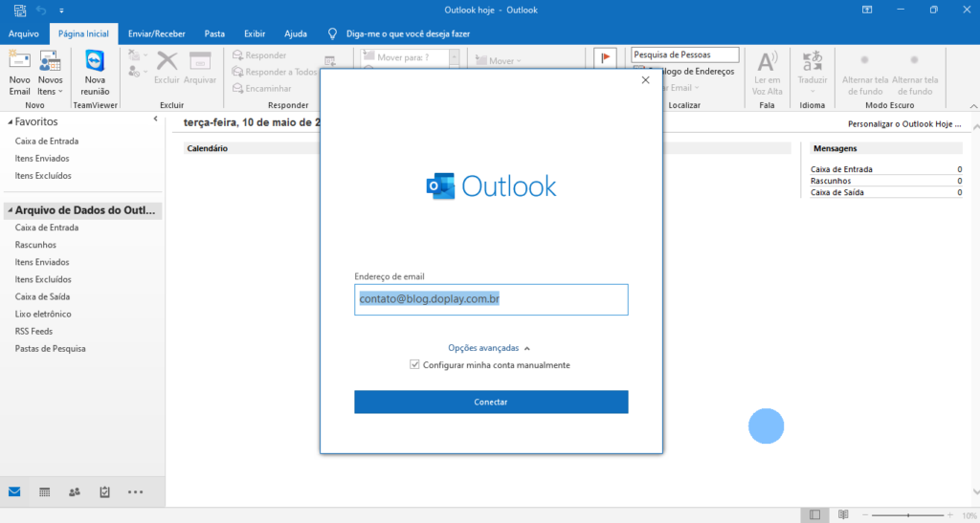
Task: Collapse Arquivo de Dados do Outlook tree
Action: click(10, 210)
